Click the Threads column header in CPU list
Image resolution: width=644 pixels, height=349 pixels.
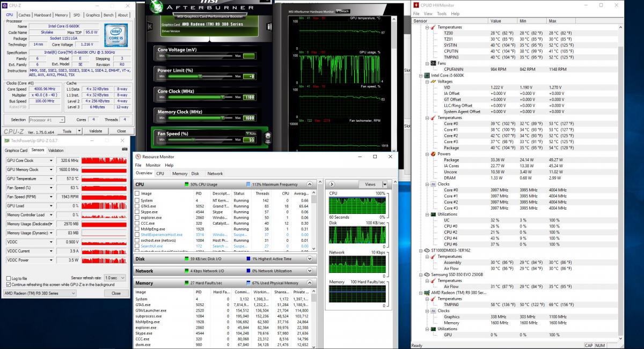[263, 193]
